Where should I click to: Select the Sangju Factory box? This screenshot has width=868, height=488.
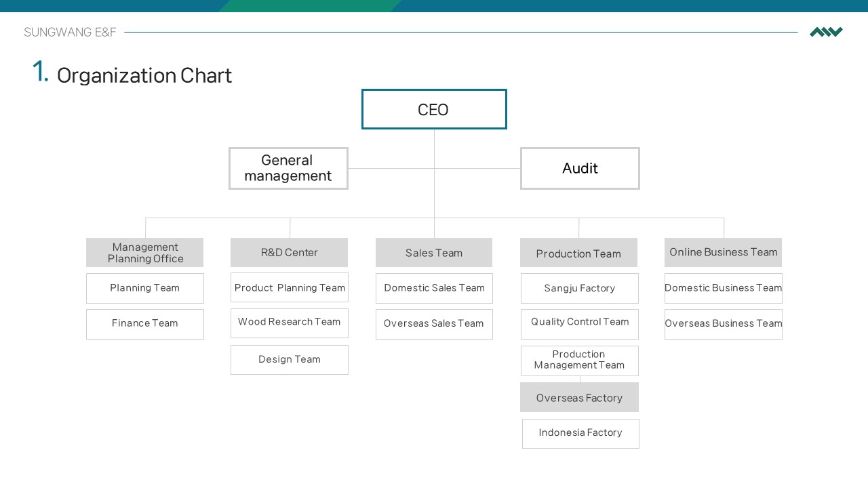tap(580, 288)
